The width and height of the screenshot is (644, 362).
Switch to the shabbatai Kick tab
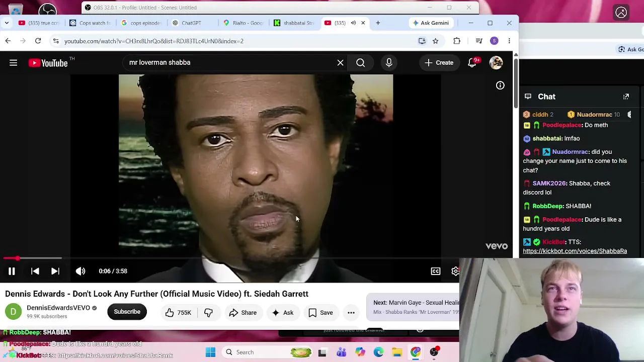294,23
